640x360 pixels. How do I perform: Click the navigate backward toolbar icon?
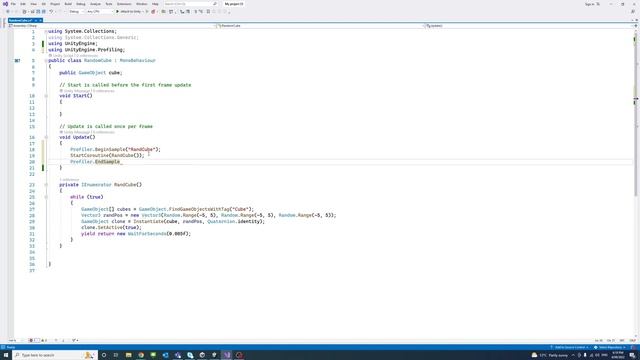pos(8,11)
